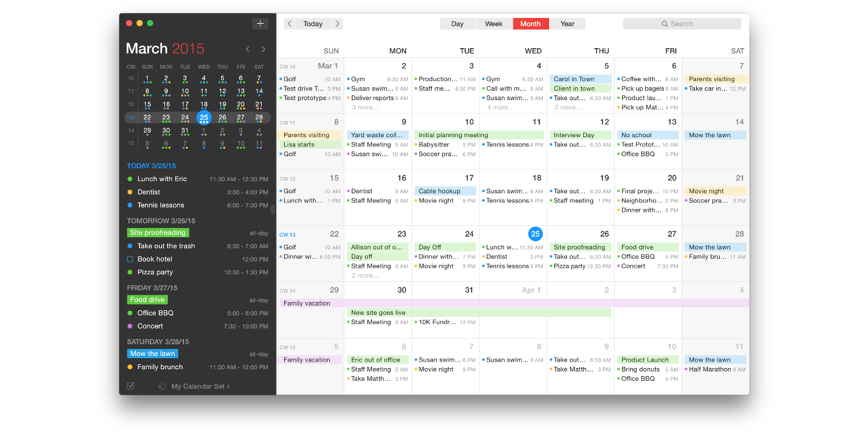868x434 pixels.
Task: Click the Today button
Action: click(312, 24)
